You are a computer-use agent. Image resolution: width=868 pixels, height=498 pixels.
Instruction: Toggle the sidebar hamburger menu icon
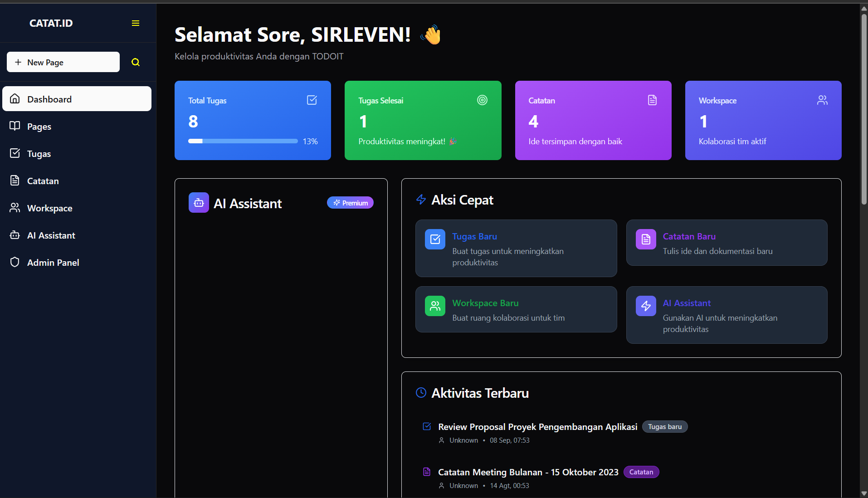[135, 23]
